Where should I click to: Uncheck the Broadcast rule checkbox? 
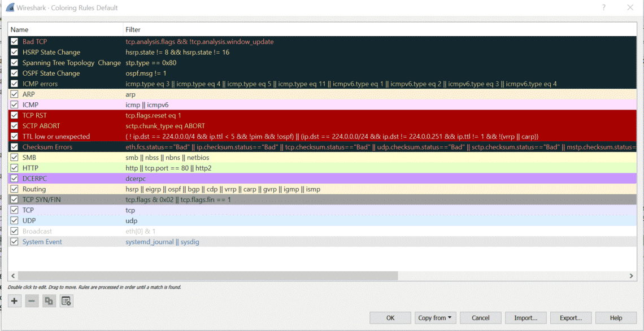(x=14, y=231)
